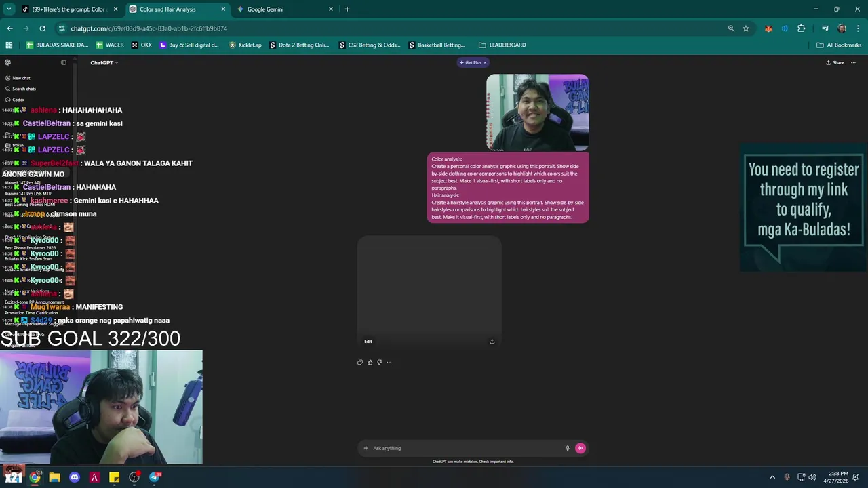Reload the ChatGPT page
This screenshot has width=868, height=488.
42,28
